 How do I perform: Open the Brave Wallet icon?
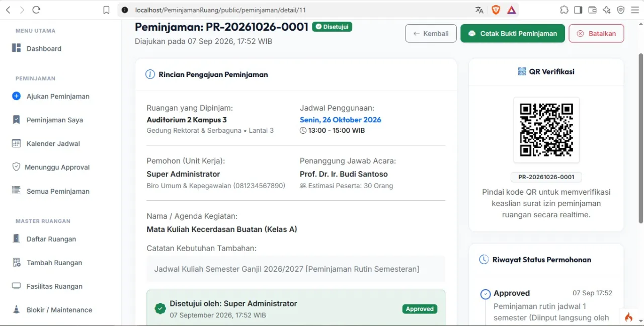tap(592, 10)
